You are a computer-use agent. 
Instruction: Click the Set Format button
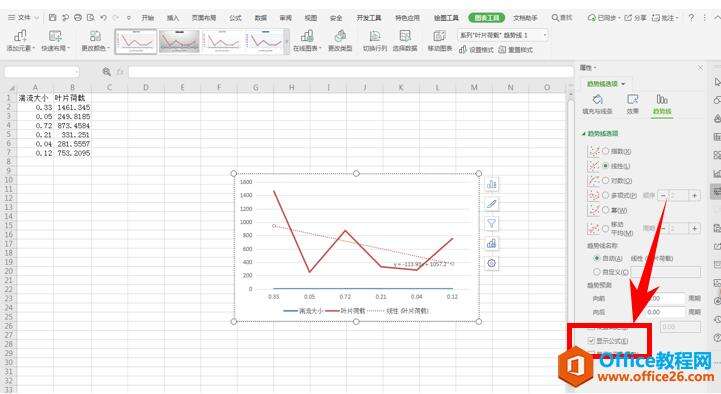(x=476, y=50)
